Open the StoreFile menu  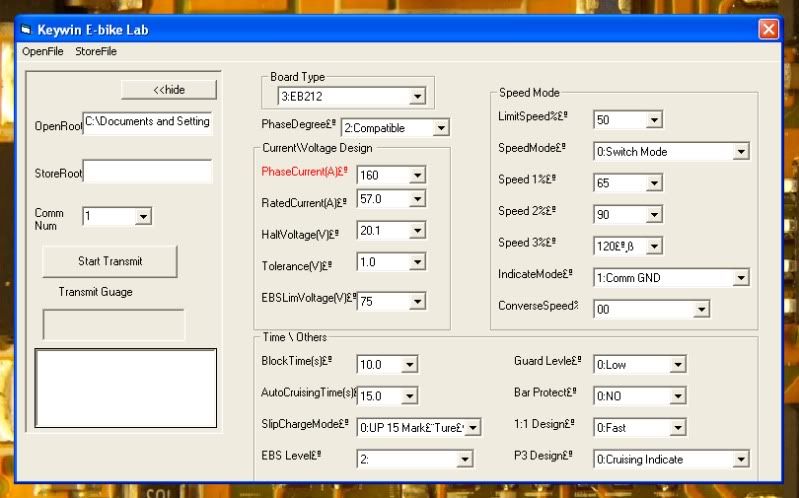pos(96,51)
